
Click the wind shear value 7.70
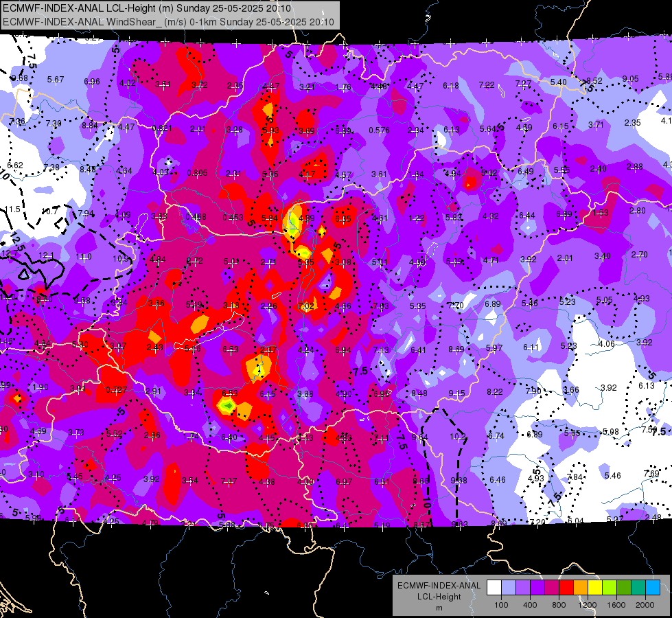pyautogui.click(x=456, y=306)
